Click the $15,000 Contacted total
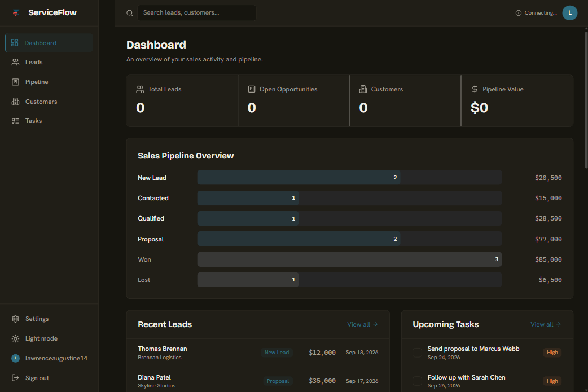 548,198
